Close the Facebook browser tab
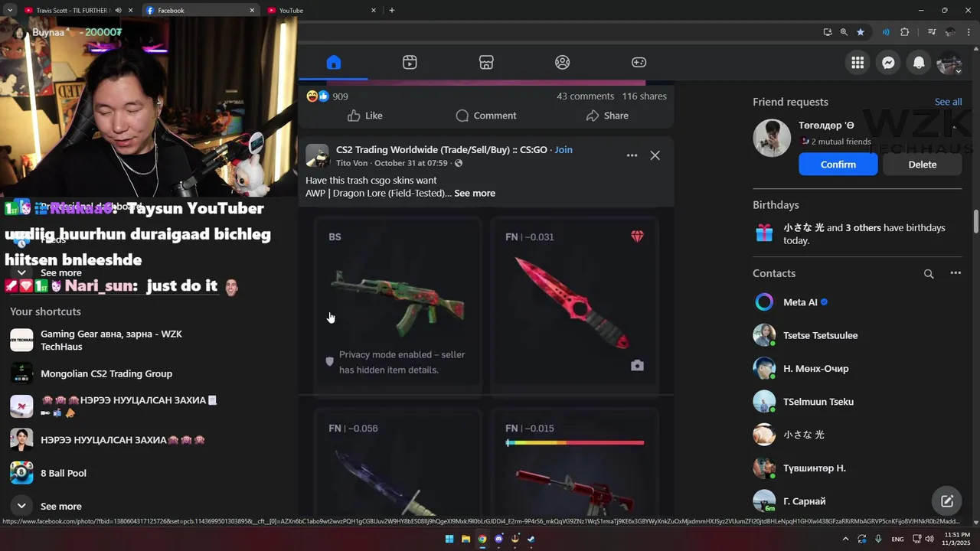 click(x=252, y=11)
